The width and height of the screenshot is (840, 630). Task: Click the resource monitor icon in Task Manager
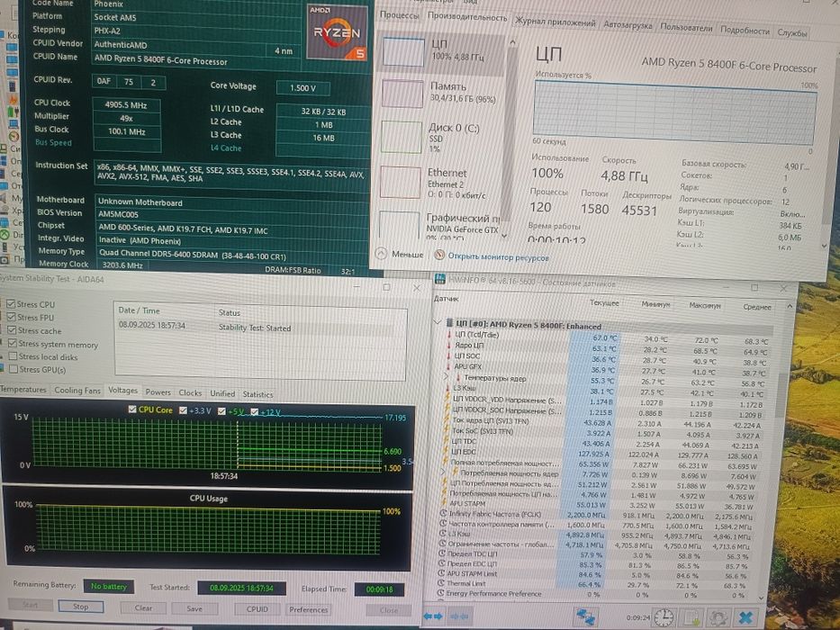tap(439, 255)
